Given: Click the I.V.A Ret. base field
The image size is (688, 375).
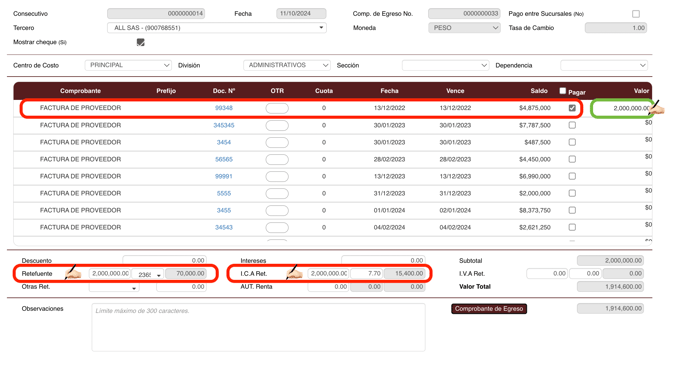Looking at the screenshot, I should [x=547, y=274].
